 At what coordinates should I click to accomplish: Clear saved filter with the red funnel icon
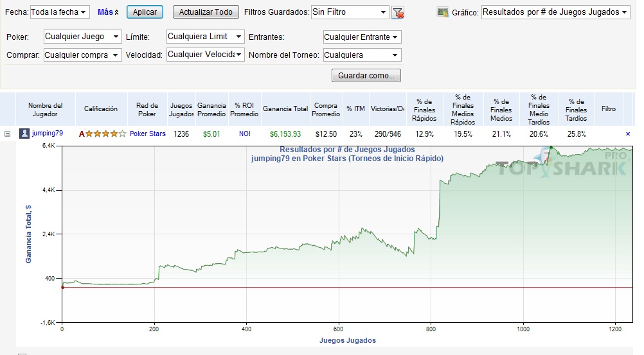(398, 13)
